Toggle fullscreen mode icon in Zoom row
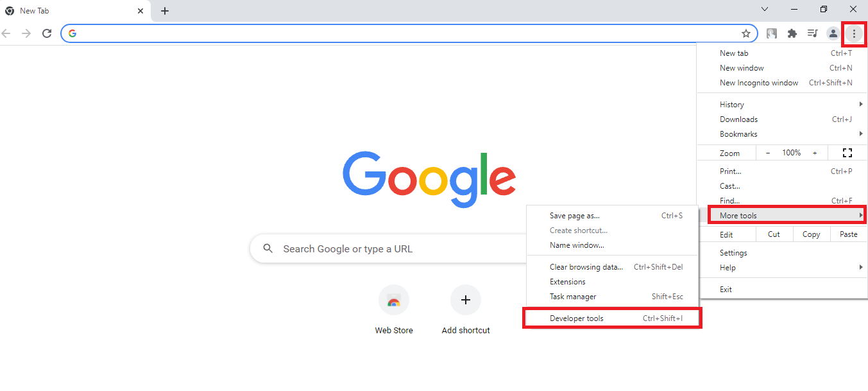Image resolution: width=868 pixels, height=391 pixels. click(847, 153)
